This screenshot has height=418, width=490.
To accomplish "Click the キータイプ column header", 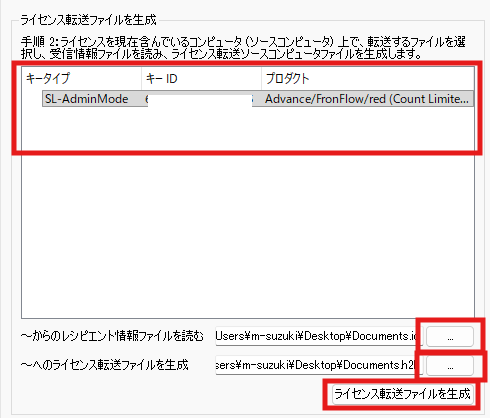I will coord(82,78).
